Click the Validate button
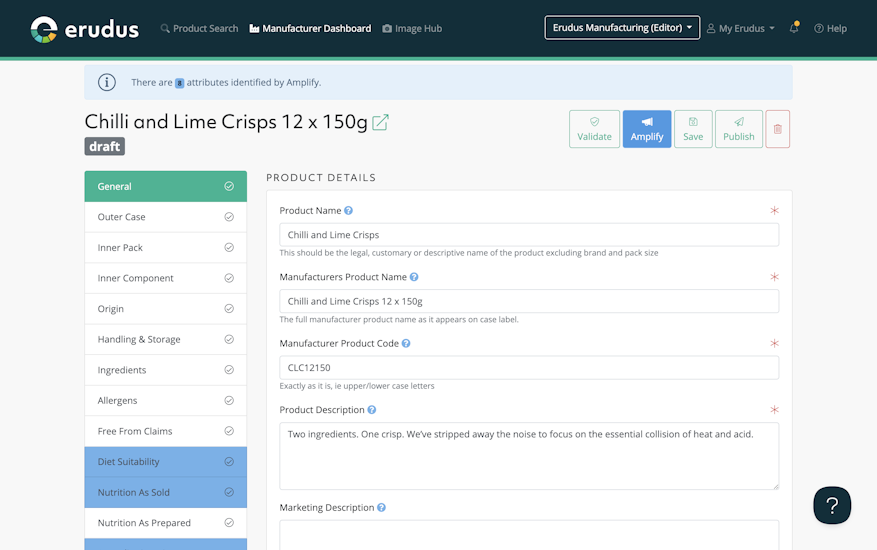 pyautogui.click(x=595, y=129)
